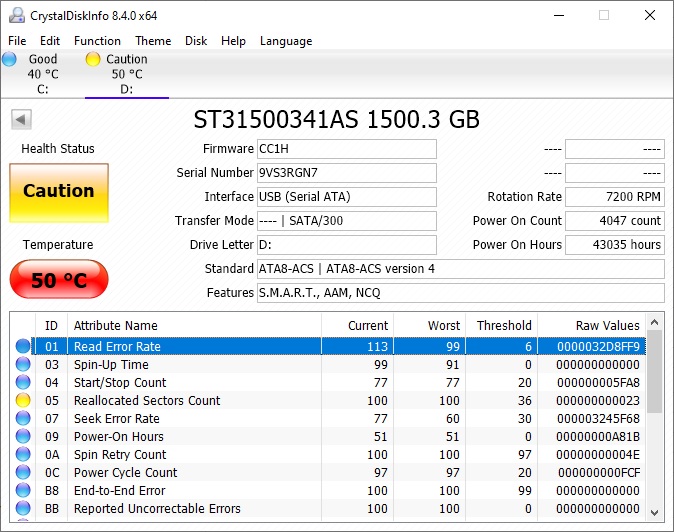Click raw value 000003245F68 of Seek Error Rate

point(598,419)
